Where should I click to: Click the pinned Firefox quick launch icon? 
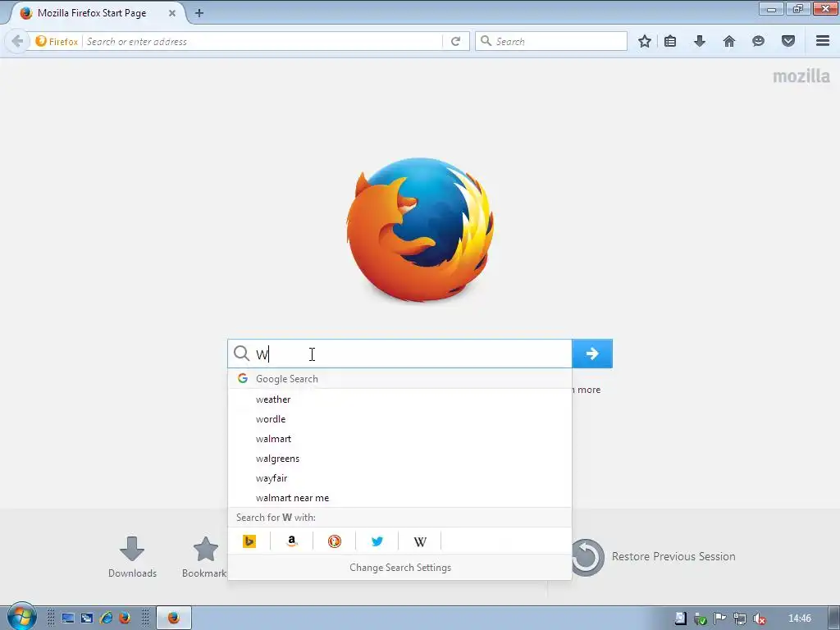pos(125,618)
